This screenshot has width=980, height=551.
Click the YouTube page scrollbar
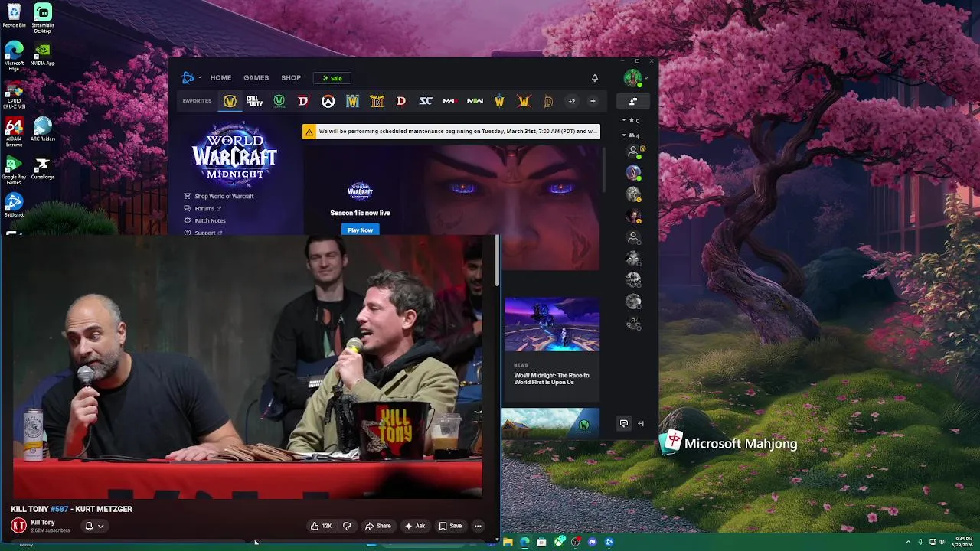(498, 260)
